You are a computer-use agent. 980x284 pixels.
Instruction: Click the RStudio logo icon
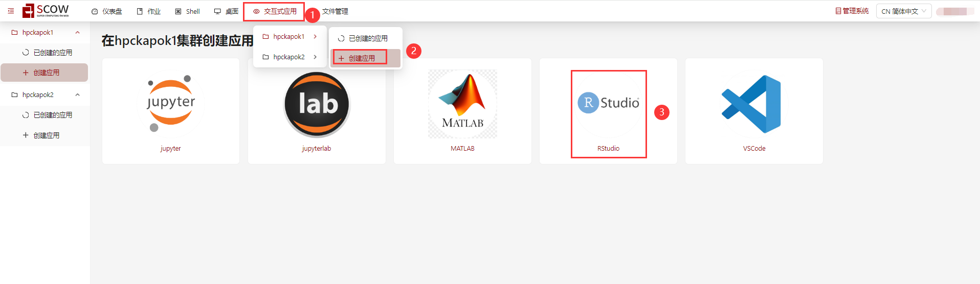click(609, 104)
